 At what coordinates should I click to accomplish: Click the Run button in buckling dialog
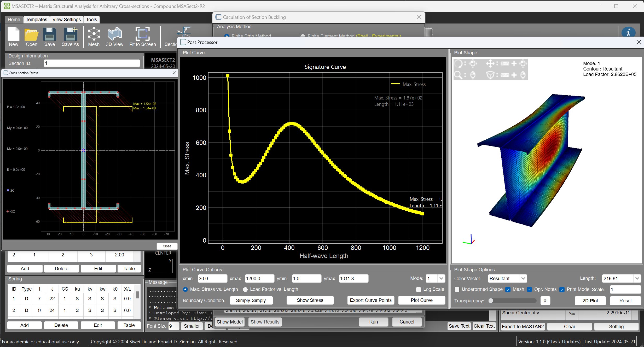(373, 322)
